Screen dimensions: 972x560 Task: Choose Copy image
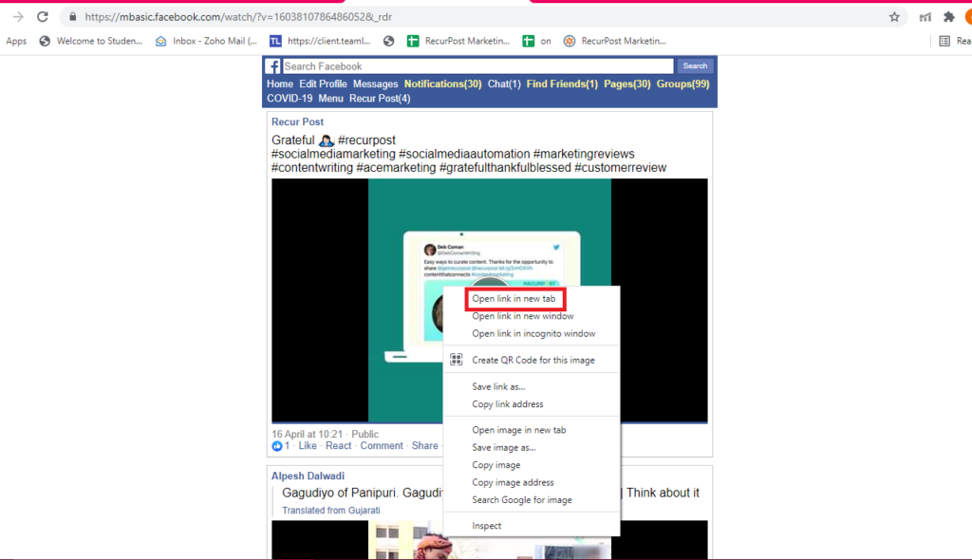(495, 464)
